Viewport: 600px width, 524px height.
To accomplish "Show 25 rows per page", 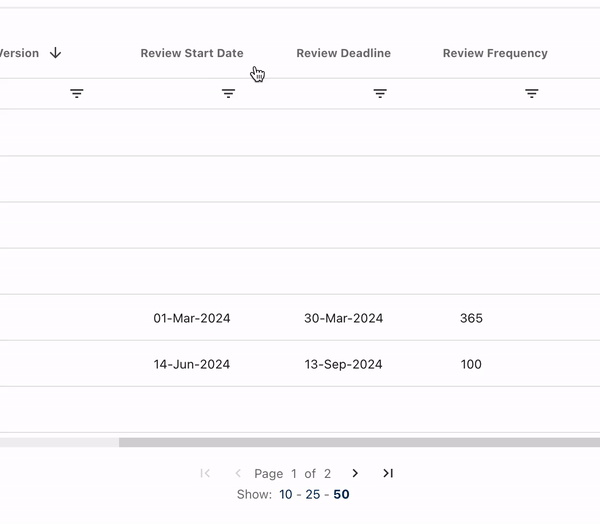I will pyautogui.click(x=313, y=494).
